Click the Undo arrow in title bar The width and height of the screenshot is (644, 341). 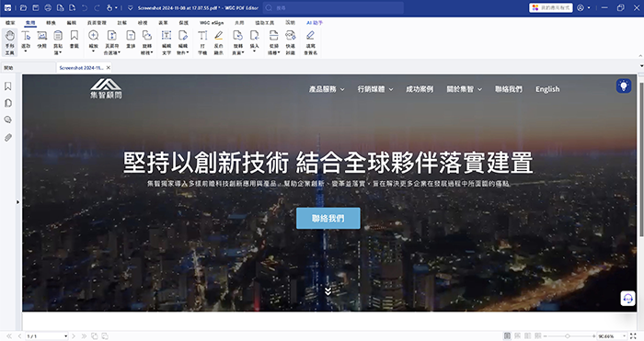coord(85,7)
